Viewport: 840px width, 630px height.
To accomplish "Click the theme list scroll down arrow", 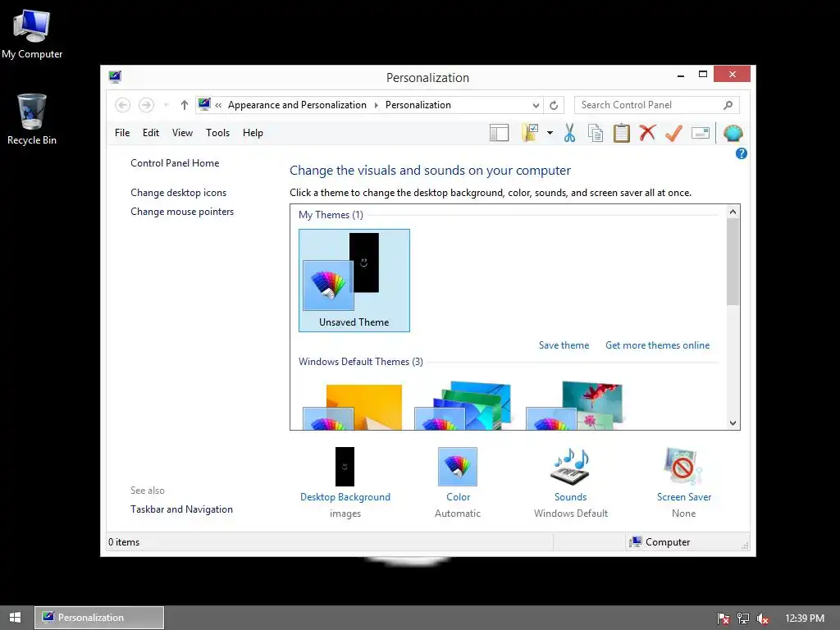I will pyautogui.click(x=733, y=422).
